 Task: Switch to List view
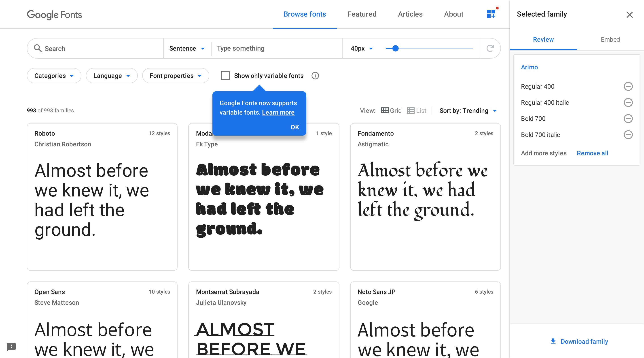pyautogui.click(x=417, y=111)
